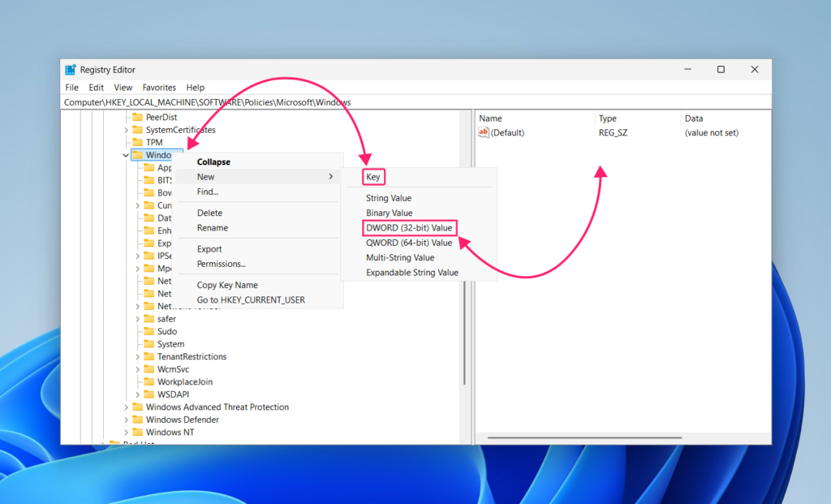Select the (Default) value row
Viewport: 831px width, 504px height.
(x=623, y=132)
